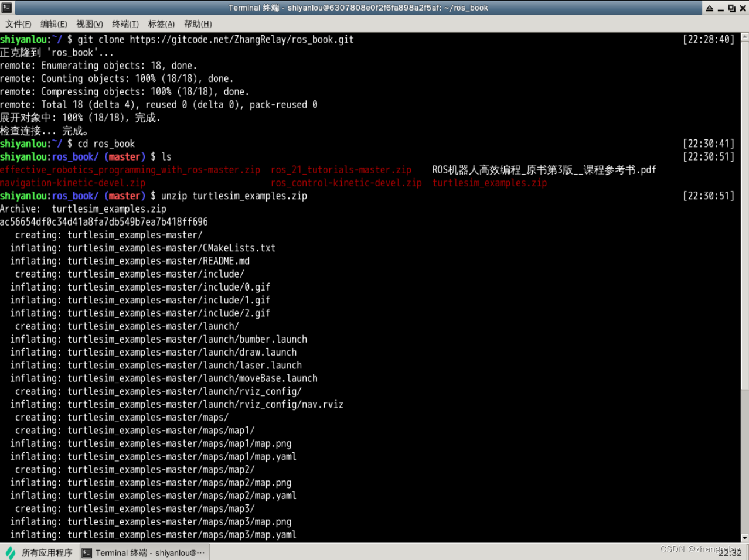Click the README.md inflating line
The width and height of the screenshot is (749, 560).
coord(130,261)
